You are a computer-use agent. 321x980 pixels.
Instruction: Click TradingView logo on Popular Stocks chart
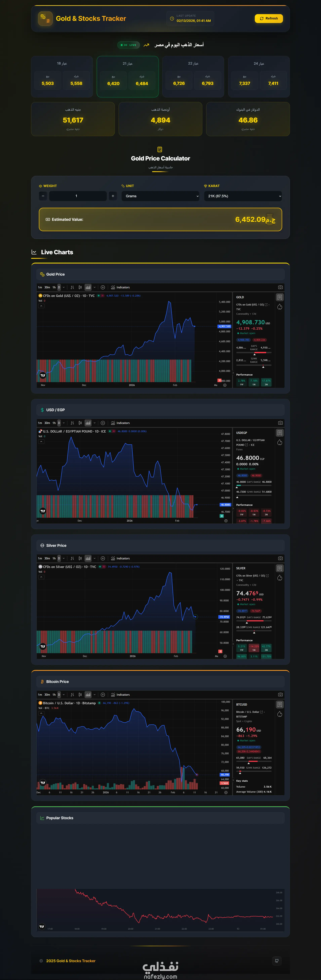pyautogui.click(x=42, y=926)
